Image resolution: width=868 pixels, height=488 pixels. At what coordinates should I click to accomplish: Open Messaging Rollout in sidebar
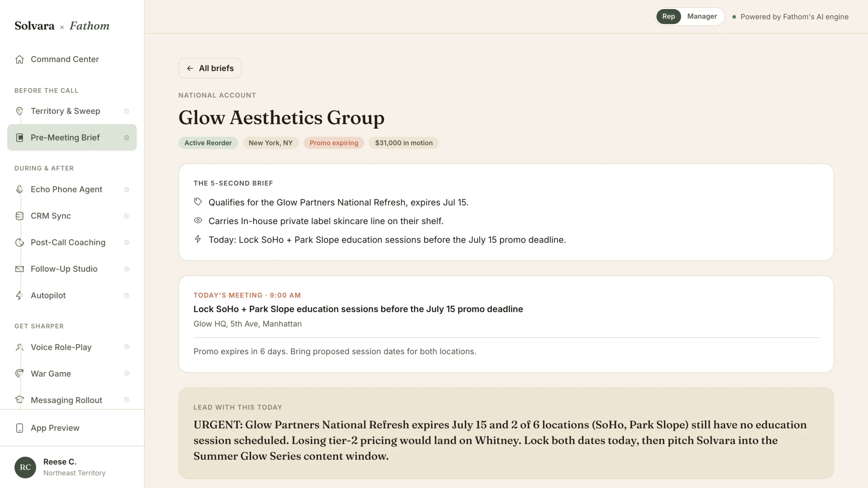click(x=72, y=400)
